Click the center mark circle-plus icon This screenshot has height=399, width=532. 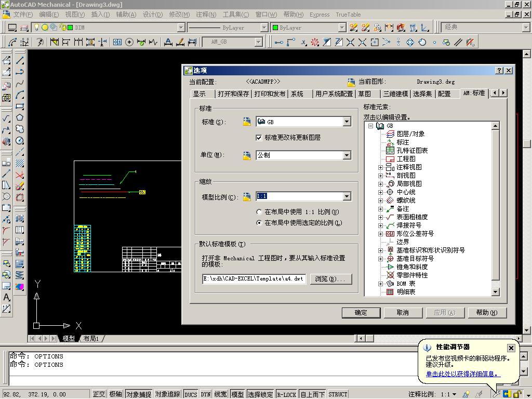pos(129,42)
